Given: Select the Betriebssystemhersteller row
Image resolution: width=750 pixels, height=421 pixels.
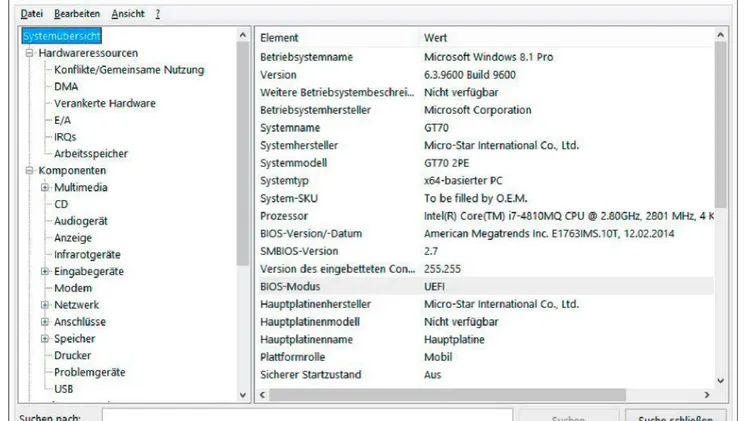Looking at the screenshot, I should point(485,110).
